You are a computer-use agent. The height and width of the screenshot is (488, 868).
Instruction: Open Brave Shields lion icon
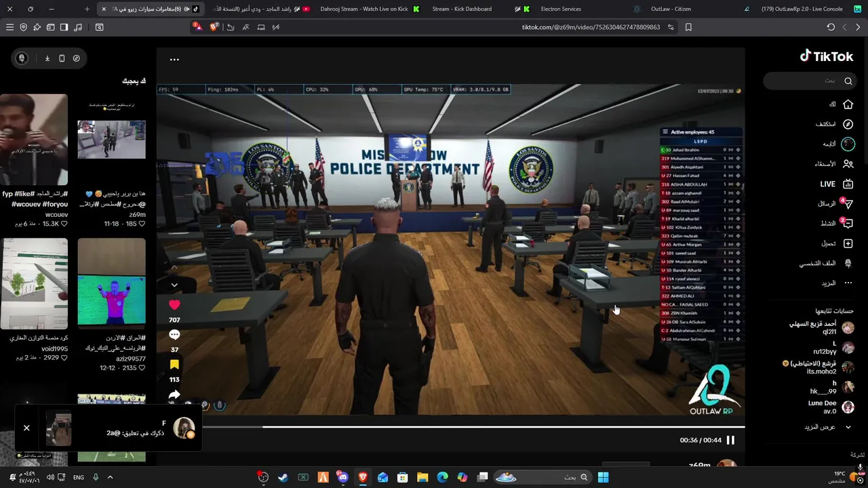[x=214, y=27]
